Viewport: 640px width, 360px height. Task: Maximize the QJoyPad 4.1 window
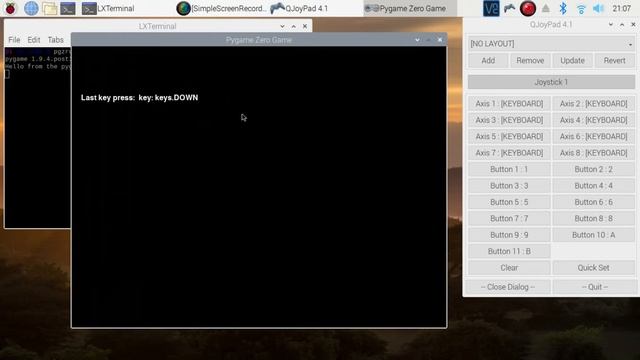pos(622,24)
